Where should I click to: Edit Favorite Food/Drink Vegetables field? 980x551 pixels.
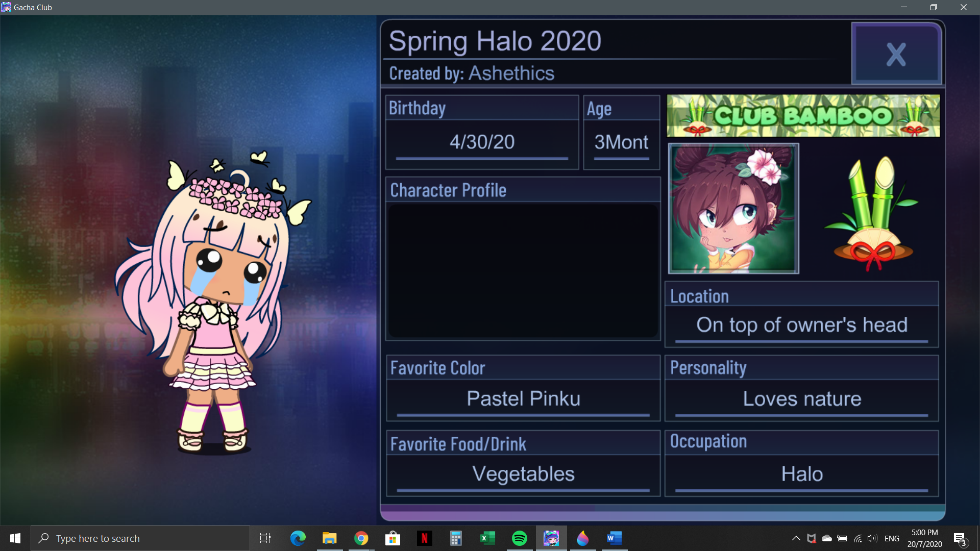523,474
